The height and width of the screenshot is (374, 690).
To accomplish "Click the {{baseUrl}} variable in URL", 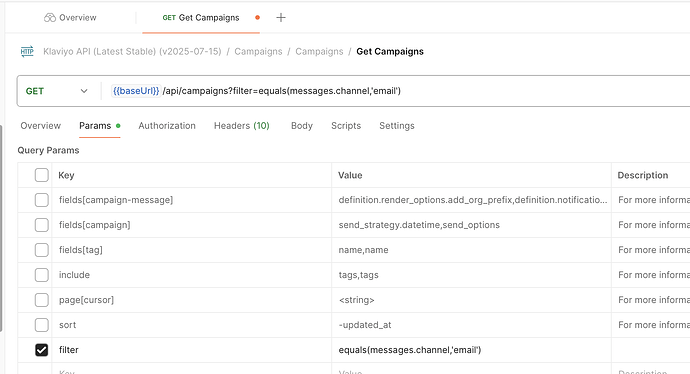I will coord(136,91).
